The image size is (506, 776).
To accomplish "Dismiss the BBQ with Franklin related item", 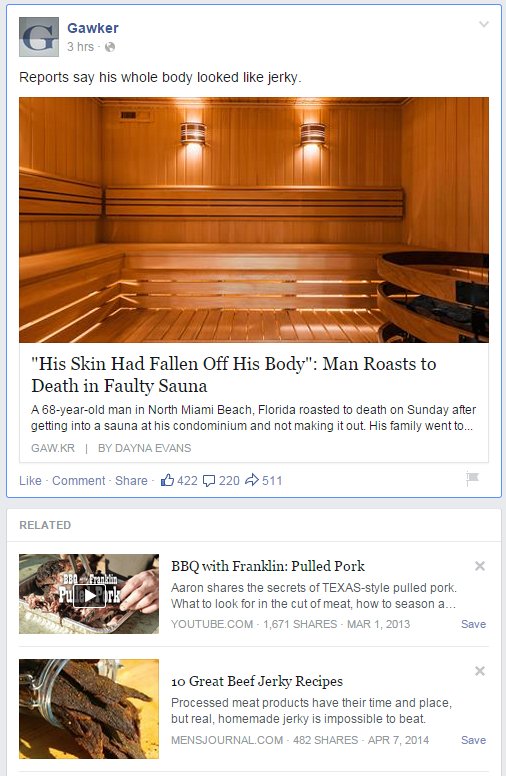I will click(x=480, y=566).
